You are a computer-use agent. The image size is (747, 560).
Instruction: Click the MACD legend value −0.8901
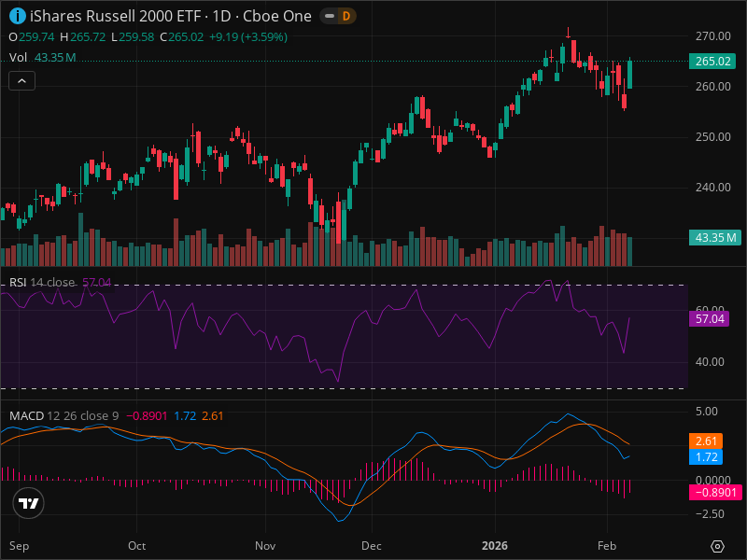click(x=147, y=415)
